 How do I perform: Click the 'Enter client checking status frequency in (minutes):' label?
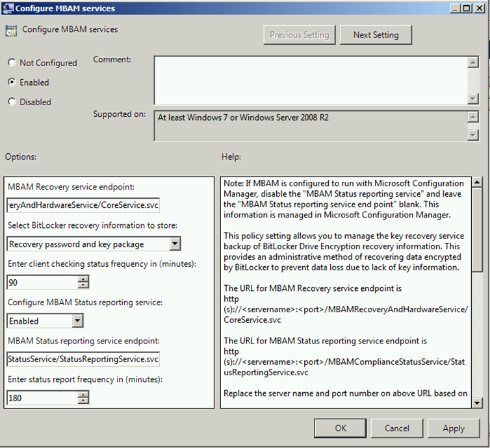102,264
